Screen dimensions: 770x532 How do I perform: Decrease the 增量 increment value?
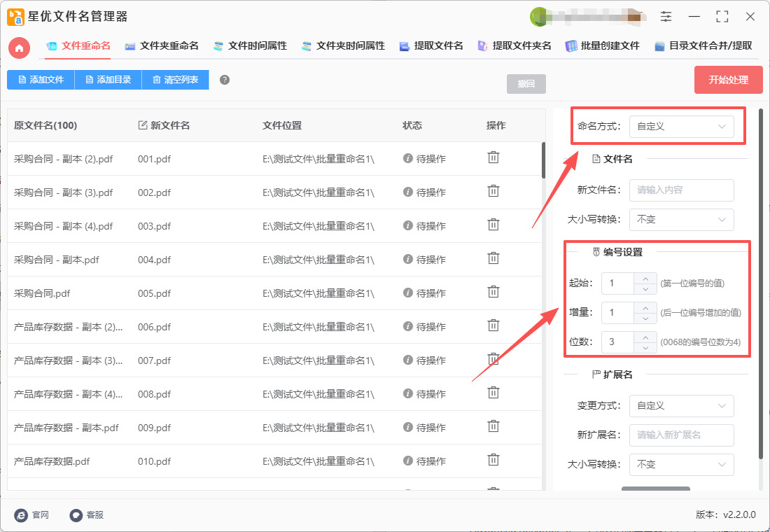pos(645,318)
